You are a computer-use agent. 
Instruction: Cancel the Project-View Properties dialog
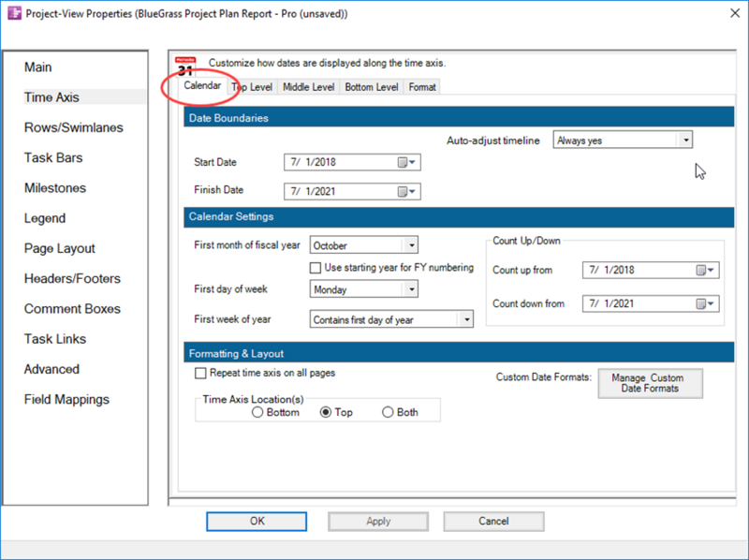click(494, 522)
